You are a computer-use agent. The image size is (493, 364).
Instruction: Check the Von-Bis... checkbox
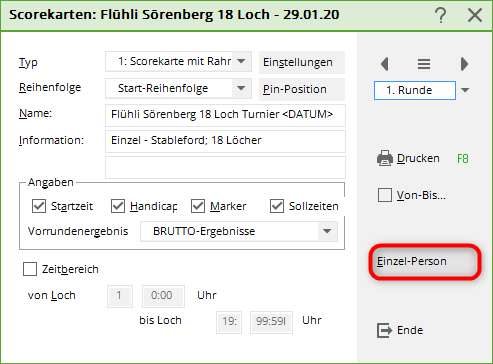click(385, 195)
